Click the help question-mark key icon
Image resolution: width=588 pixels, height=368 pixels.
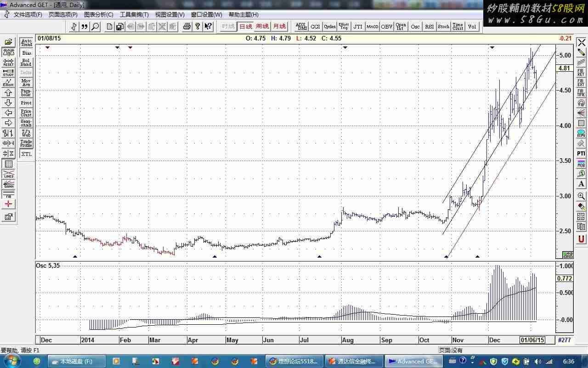pyautogui.click(x=198, y=26)
